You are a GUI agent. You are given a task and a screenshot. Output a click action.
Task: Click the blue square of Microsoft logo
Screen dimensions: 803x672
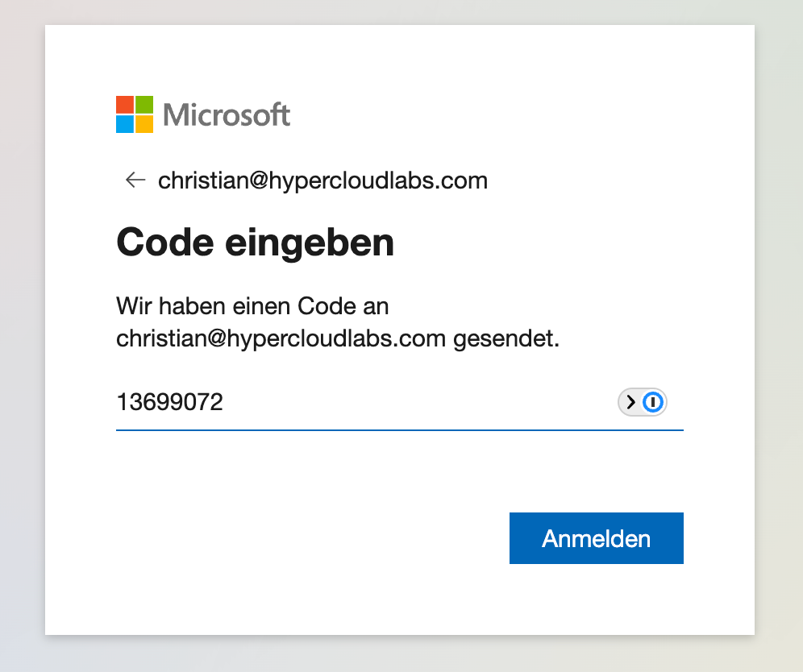125,124
